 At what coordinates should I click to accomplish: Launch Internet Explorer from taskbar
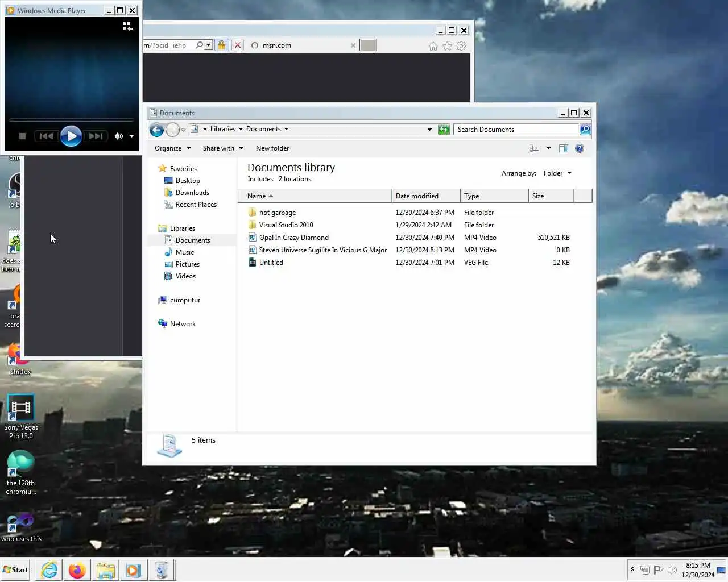49,569
